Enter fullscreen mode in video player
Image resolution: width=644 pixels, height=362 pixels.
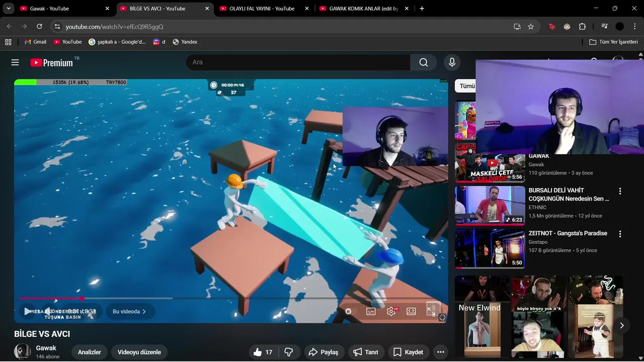431,311
